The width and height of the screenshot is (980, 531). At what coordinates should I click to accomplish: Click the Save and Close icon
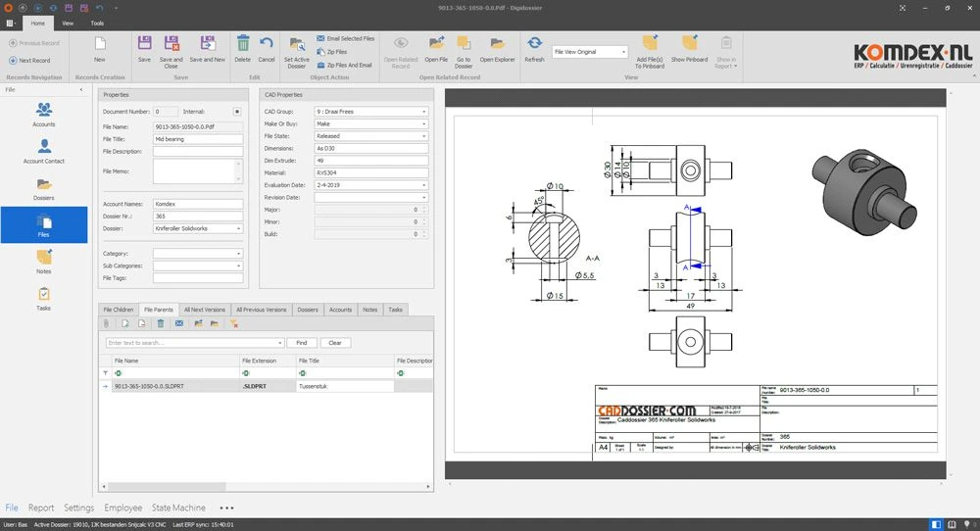coord(171,45)
